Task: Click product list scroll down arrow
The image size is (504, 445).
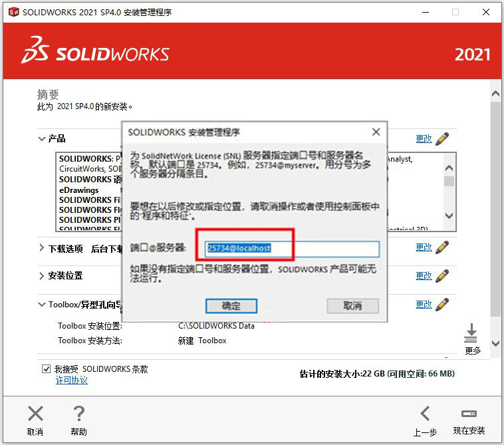Action: click(x=449, y=216)
